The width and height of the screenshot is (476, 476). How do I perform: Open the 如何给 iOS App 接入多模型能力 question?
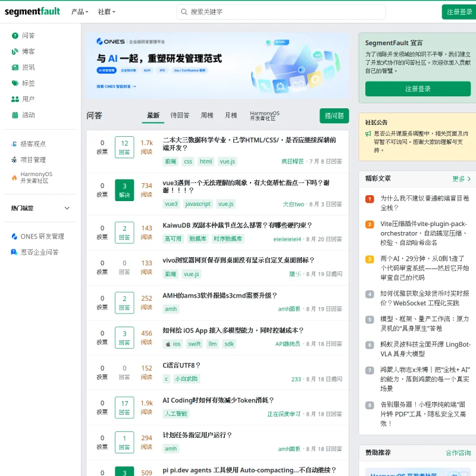[233, 330]
